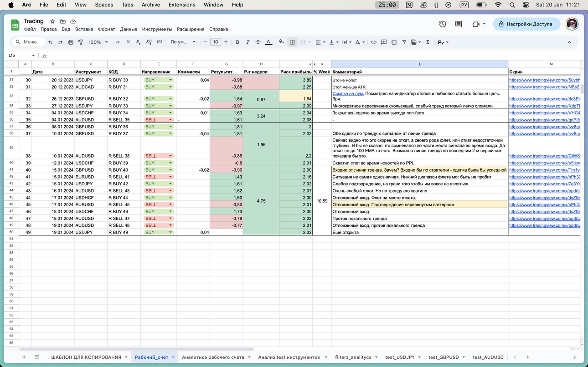
Task: Open the functions sigma menu
Action: coord(428,42)
